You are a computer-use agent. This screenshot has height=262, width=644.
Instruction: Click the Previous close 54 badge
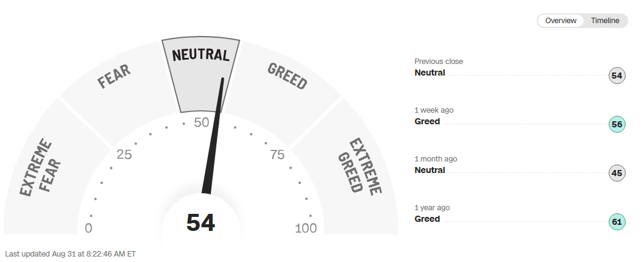click(617, 76)
